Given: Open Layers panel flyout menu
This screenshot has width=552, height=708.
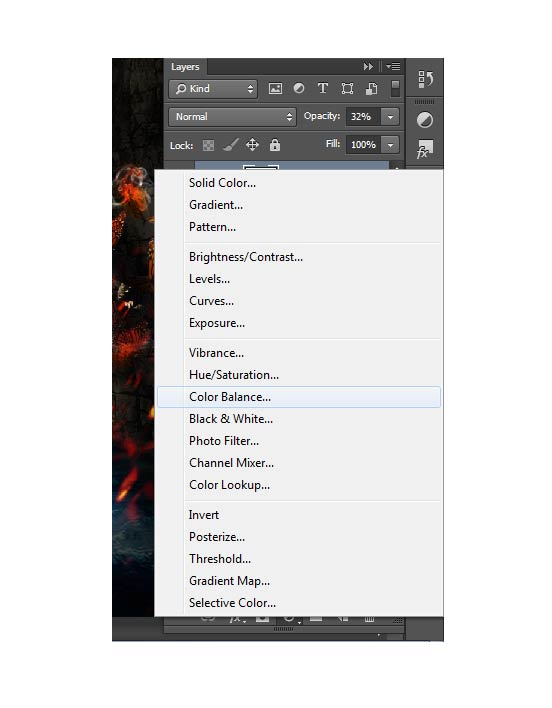Looking at the screenshot, I should click(393, 66).
